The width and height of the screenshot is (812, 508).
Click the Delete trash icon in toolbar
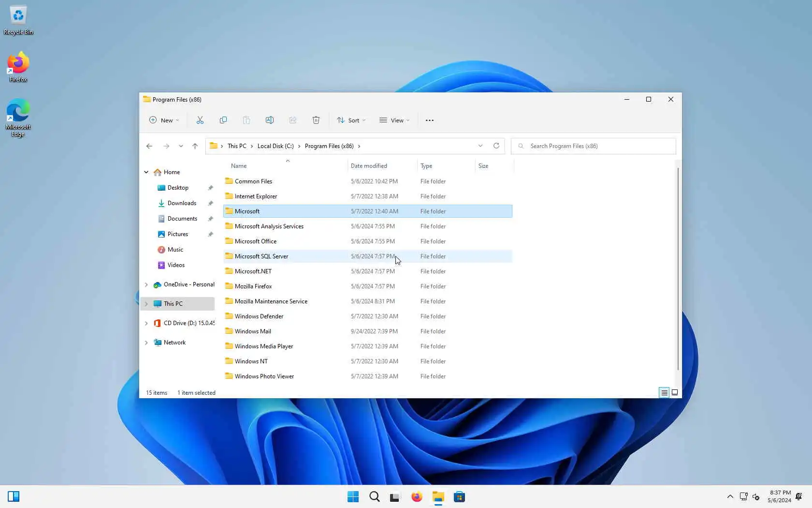pos(316,120)
